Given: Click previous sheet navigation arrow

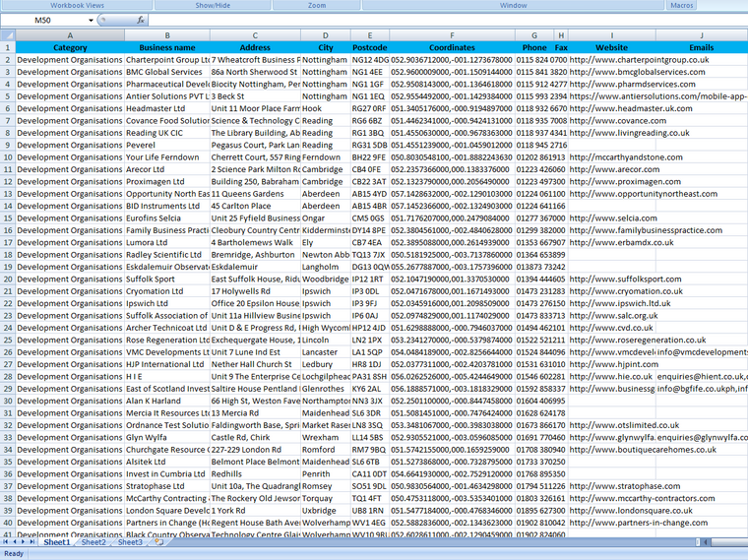Looking at the screenshot, I should pos(15,542).
